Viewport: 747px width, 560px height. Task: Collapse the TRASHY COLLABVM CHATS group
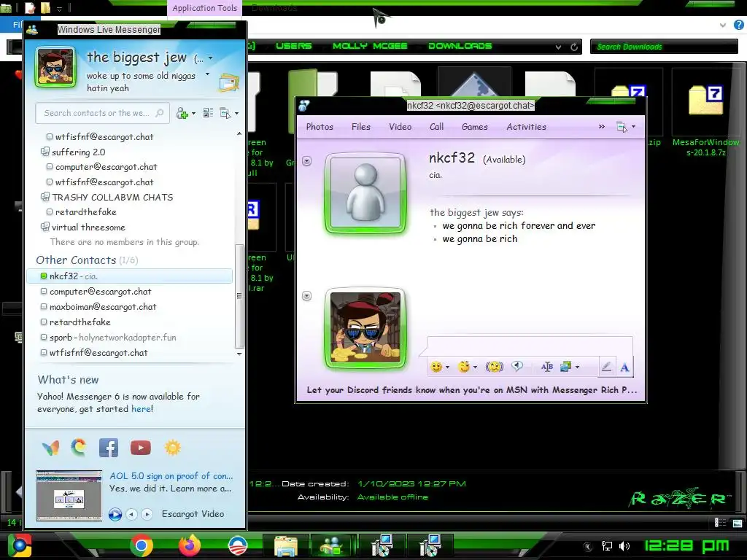coord(44,197)
